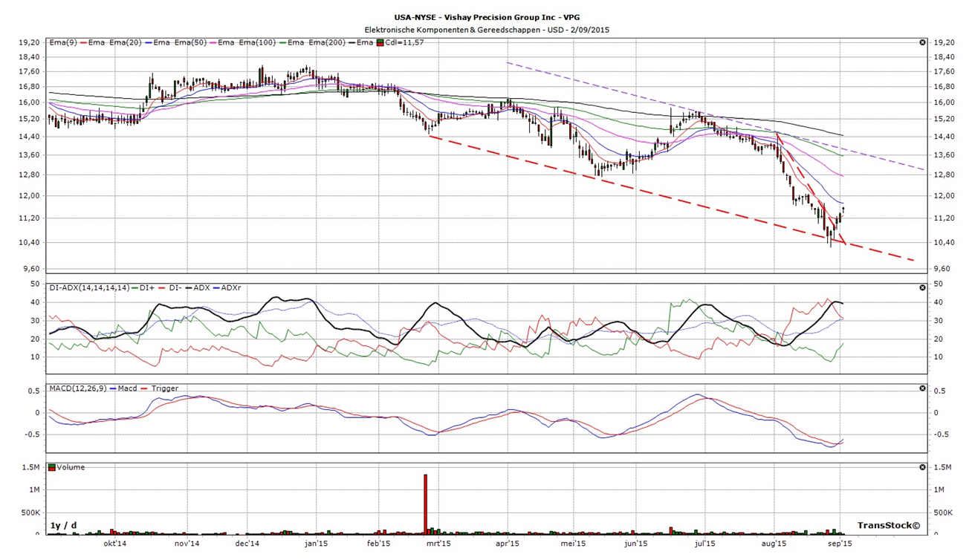This screenshot has width=972, height=560.
Task: Click the tall red volume spike bar near mrt'15
Action: [426, 504]
